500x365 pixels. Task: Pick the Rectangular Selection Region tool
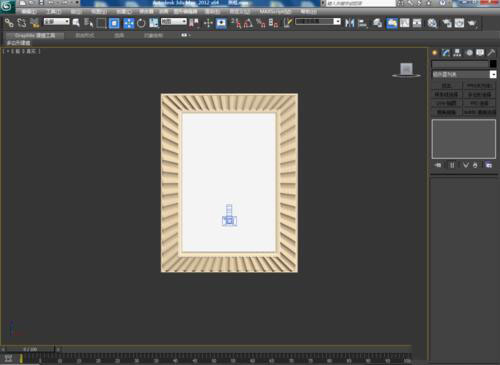(101, 23)
